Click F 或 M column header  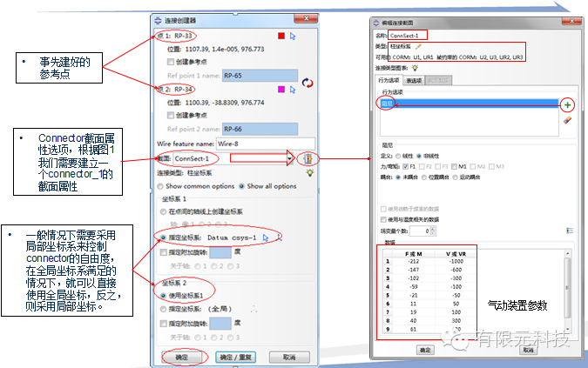(414, 254)
